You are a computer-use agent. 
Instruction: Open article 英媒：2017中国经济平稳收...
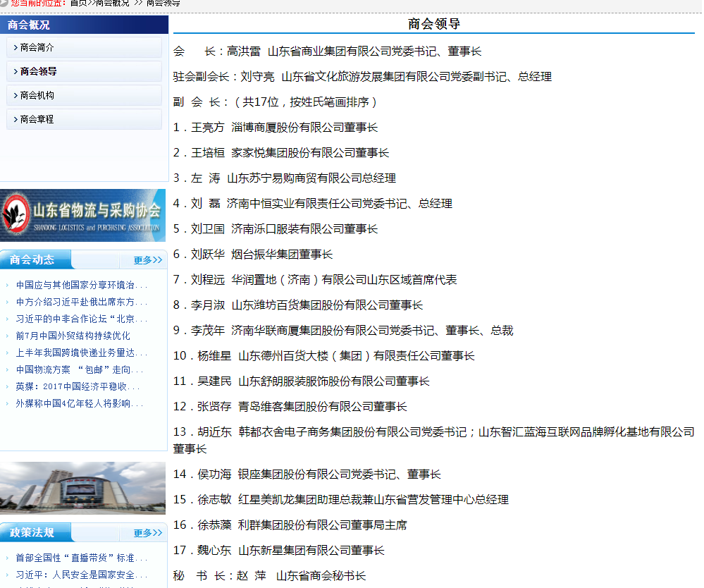(x=78, y=387)
